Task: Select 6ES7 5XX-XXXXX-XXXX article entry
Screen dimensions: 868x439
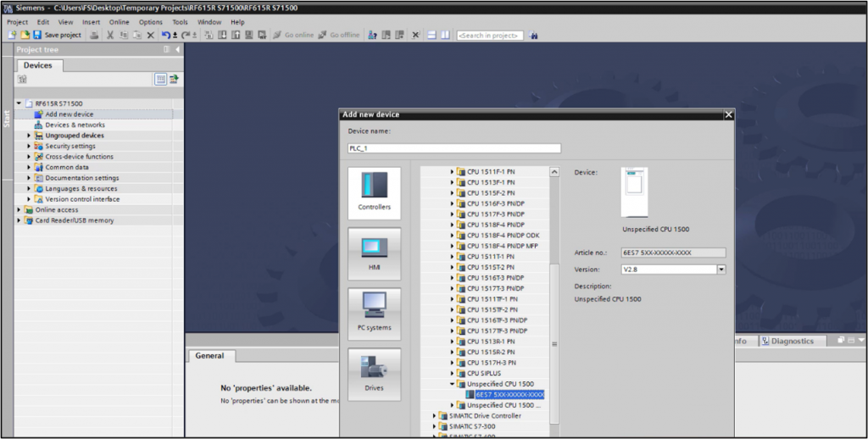Action: coord(509,395)
